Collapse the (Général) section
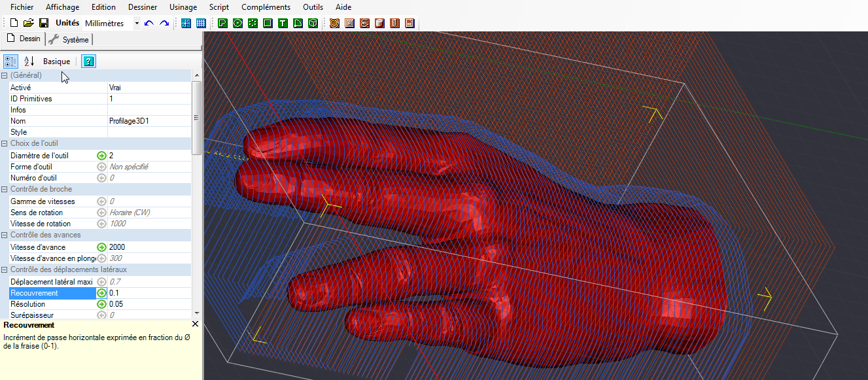The image size is (868, 380). pyautogui.click(x=5, y=75)
